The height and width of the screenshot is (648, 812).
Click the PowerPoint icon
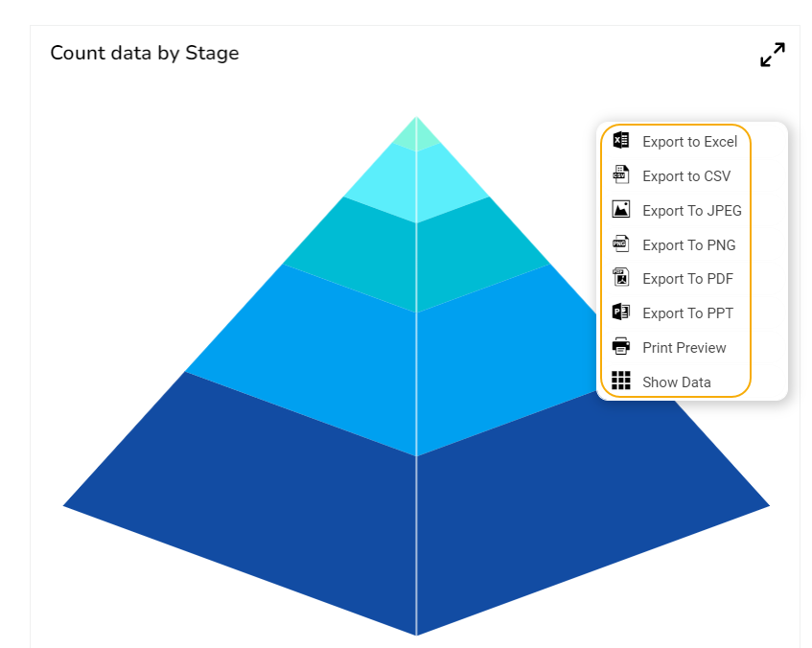(621, 312)
